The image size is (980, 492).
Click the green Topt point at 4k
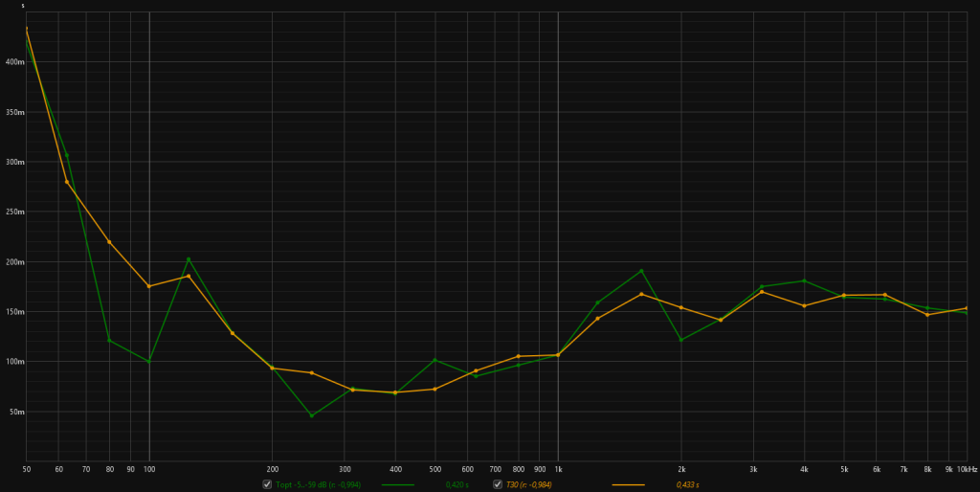[x=805, y=280]
